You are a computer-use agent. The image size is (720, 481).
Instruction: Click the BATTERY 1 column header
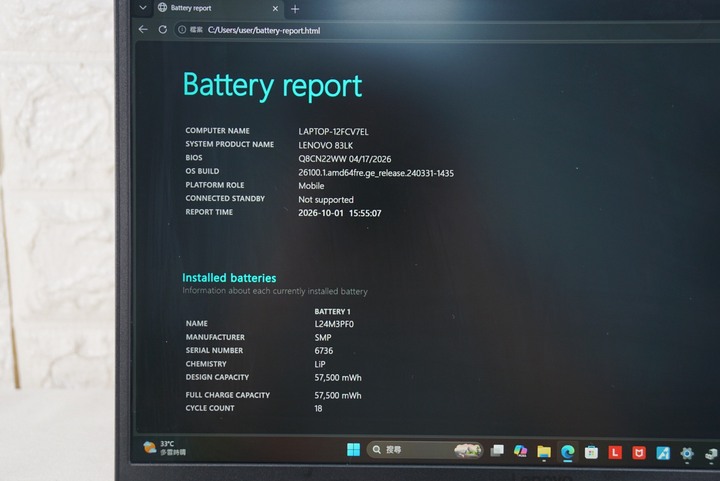tap(332, 312)
